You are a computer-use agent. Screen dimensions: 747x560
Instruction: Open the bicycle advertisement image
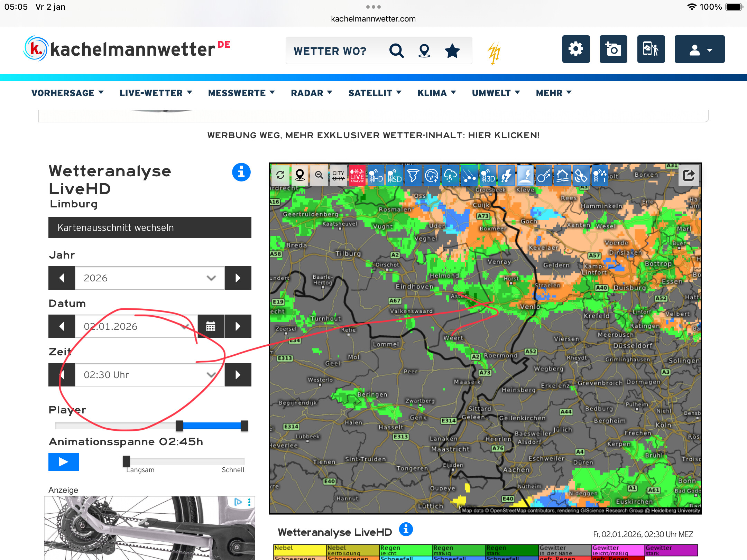tap(150, 528)
